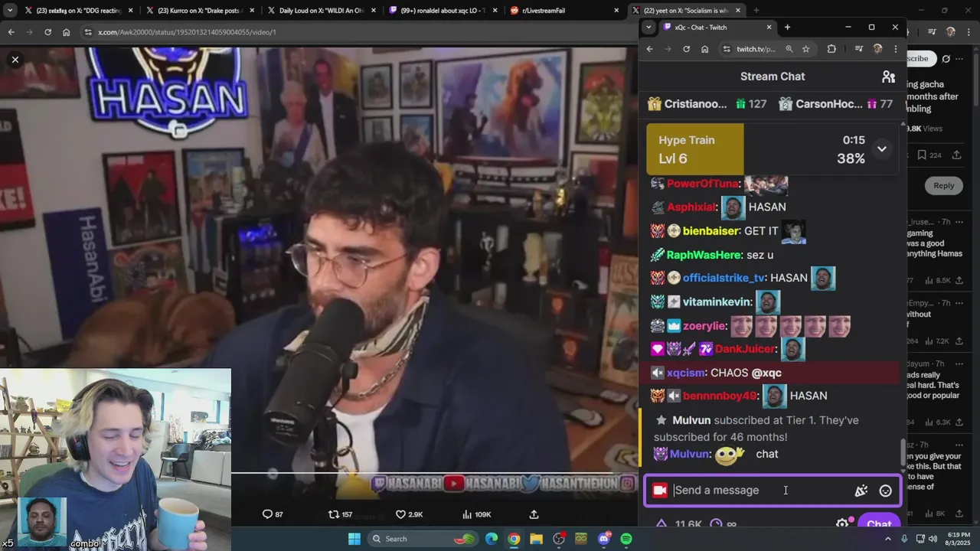This screenshot has height=551, width=980.
Task: Open Discord from the taskbar
Action: 604,539
